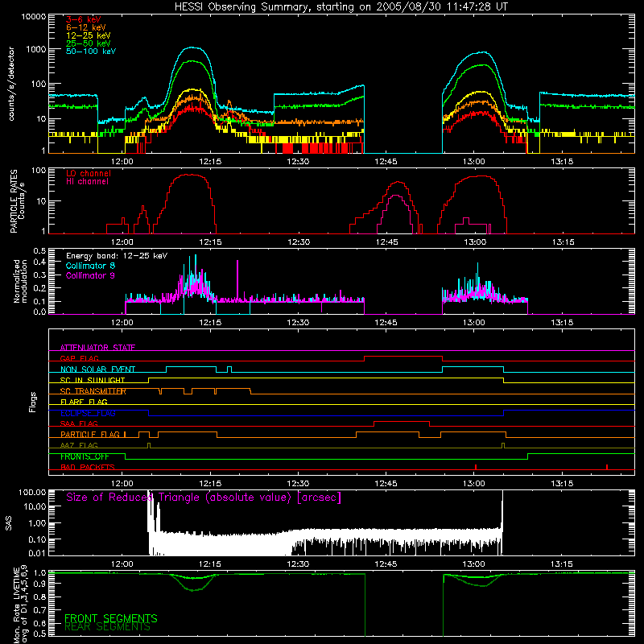
Task: Click 13:15 tick below the particle rates panel
Action: (x=562, y=242)
